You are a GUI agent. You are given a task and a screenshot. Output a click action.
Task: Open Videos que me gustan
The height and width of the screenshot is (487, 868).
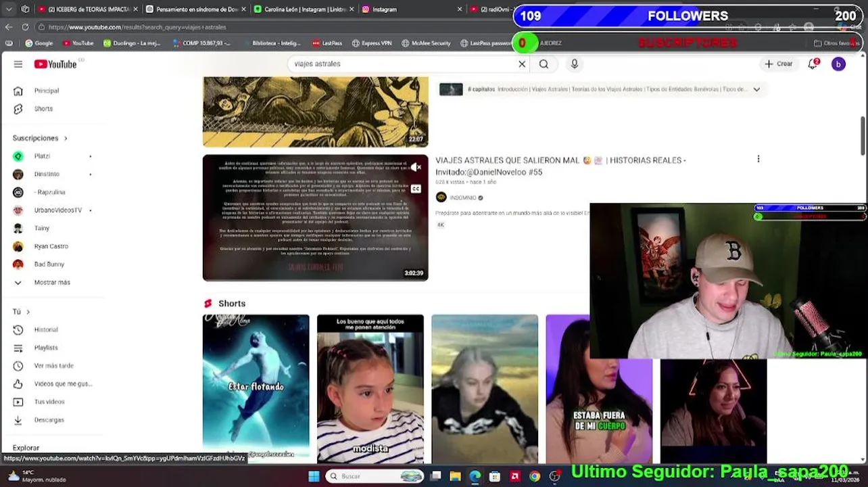pos(62,384)
